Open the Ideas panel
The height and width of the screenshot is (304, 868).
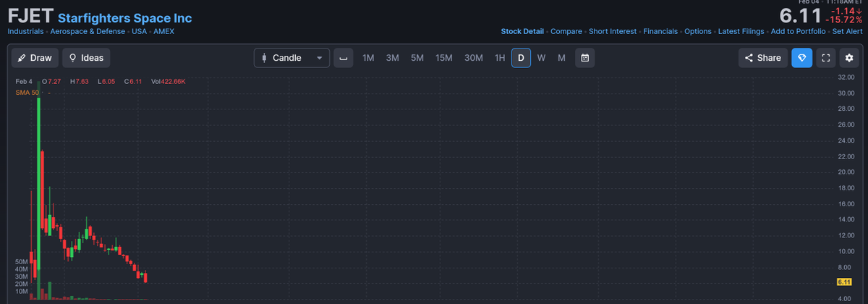click(86, 58)
